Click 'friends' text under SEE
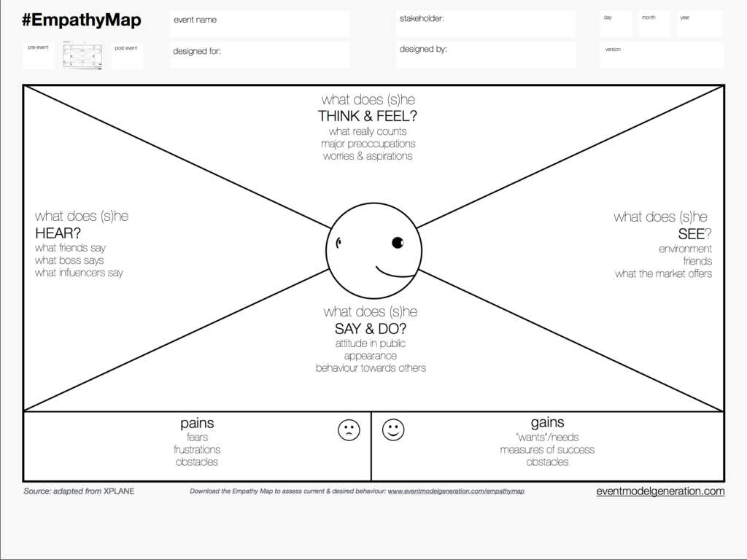Screen dimensions: 747x560 [x=697, y=262]
